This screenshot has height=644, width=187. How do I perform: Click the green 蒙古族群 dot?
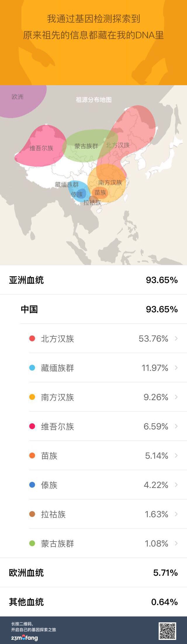pyautogui.click(x=32, y=543)
